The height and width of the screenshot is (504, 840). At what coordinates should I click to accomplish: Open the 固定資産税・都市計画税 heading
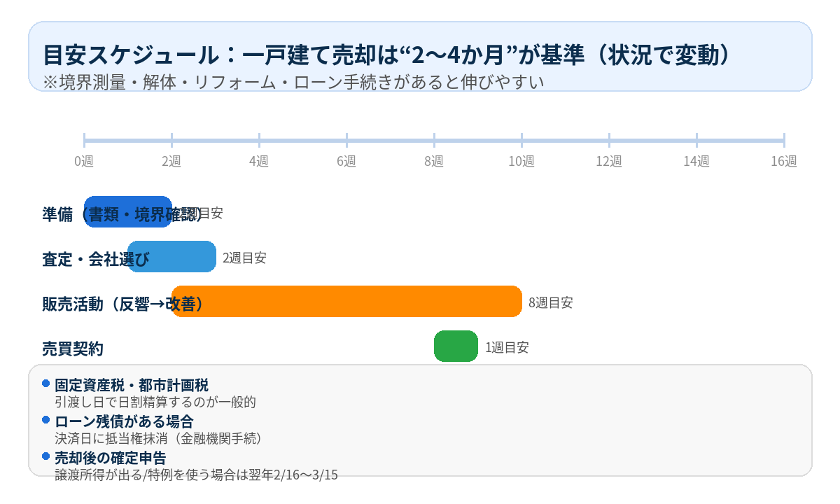click(132, 385)
